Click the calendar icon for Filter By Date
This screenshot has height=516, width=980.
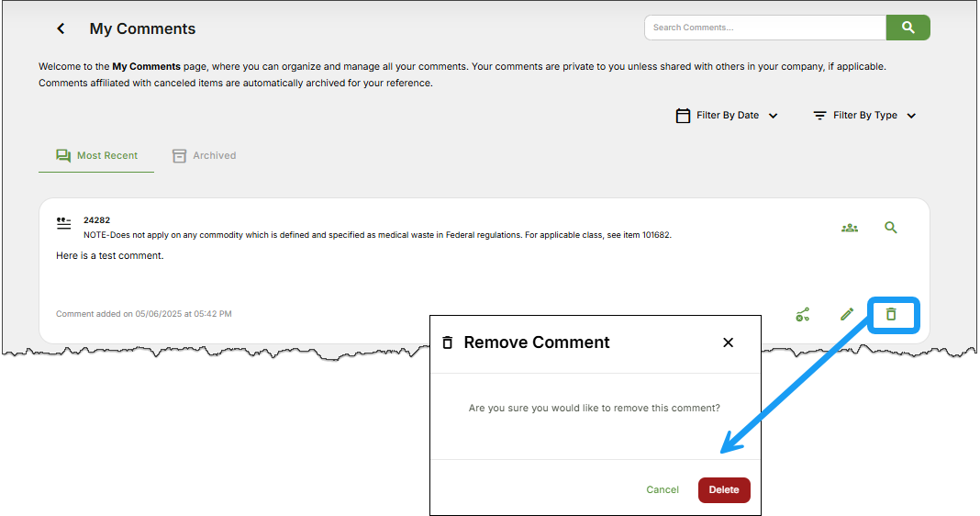[683, 116]
